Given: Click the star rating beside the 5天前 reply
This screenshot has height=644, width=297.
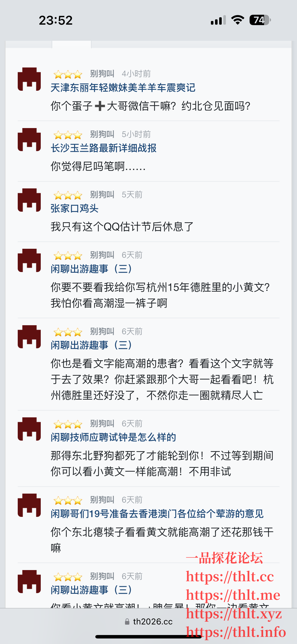Looking at the screenshot, I should [67, 195].
